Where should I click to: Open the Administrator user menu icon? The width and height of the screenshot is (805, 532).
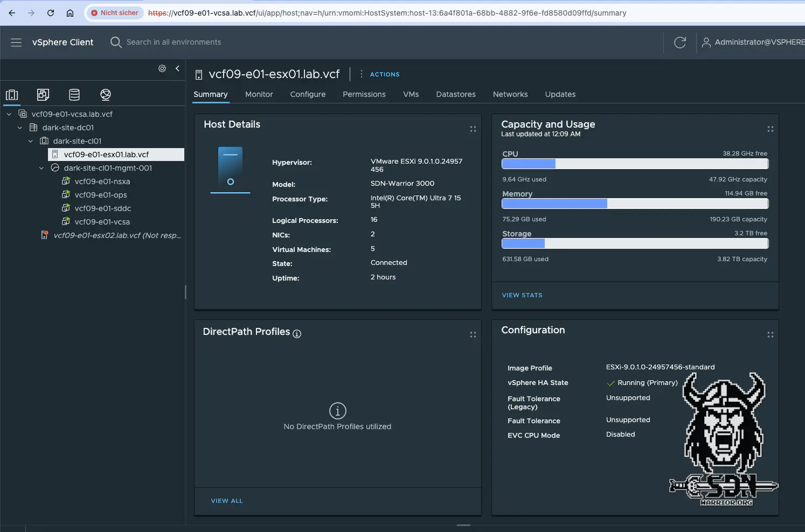point(706,42)
